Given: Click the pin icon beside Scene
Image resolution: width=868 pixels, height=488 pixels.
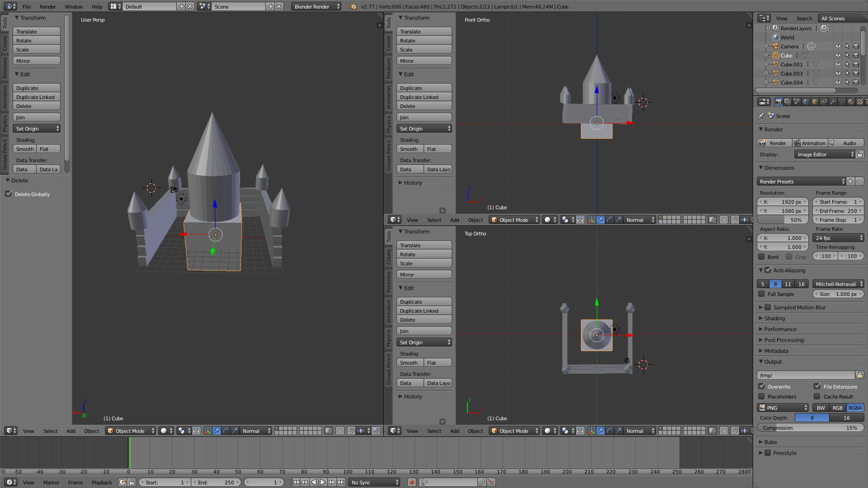Looking at the screenshot, I should coord(761,116).
